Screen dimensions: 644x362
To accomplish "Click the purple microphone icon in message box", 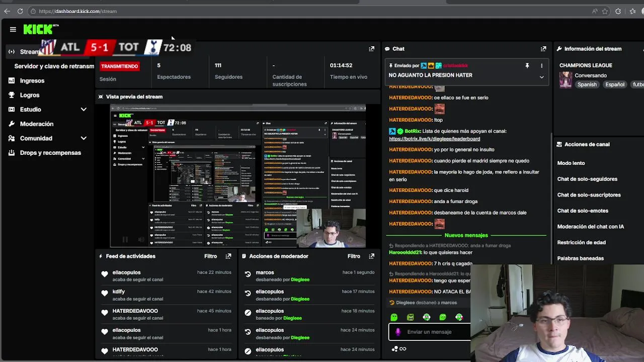I will pyautogui.click(x=398, y=332).
